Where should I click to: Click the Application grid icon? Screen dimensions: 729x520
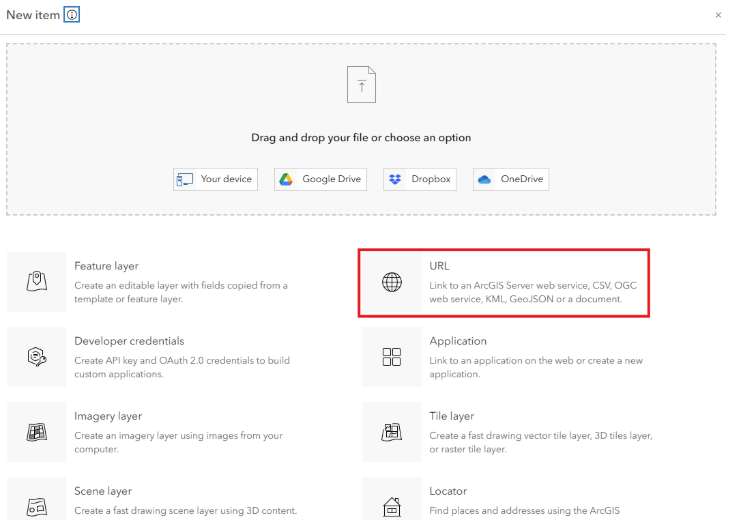[392, 357]
